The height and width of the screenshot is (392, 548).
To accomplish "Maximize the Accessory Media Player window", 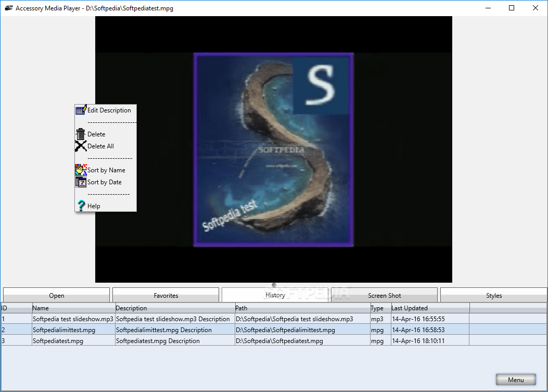I will [512, 8].
